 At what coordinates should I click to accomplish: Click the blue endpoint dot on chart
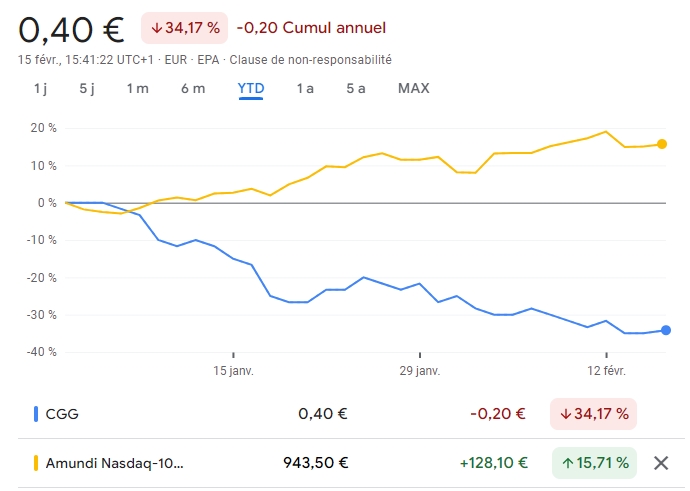pyautogui.click(x=666, y=330)
